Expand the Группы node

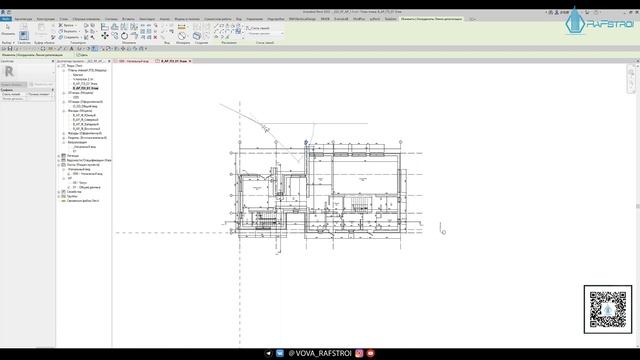click(x=59, y=196)
